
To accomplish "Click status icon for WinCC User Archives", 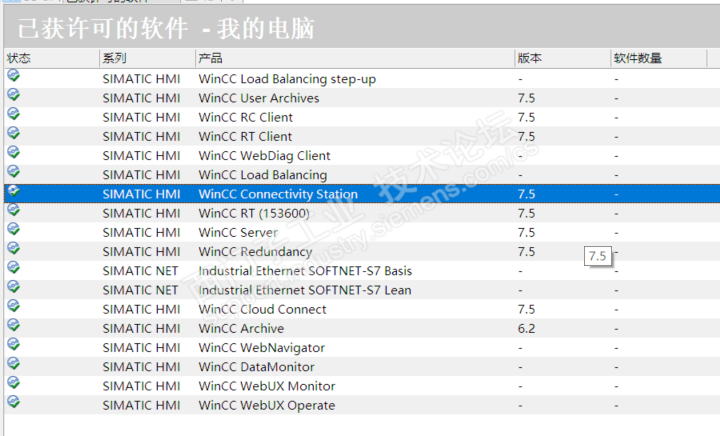I will pos(13,95).
